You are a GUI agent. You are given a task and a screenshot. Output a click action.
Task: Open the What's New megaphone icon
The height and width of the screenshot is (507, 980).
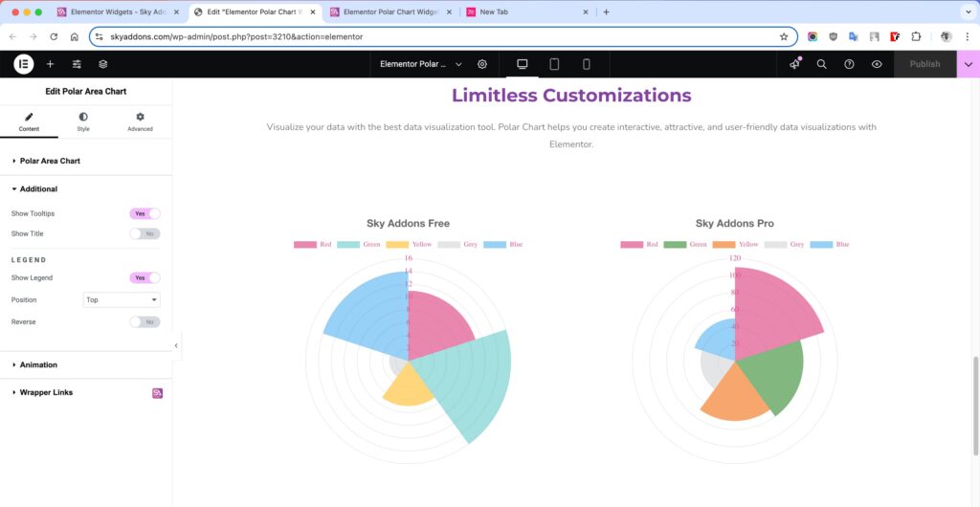pyautogui.click(x=794, y=64)
